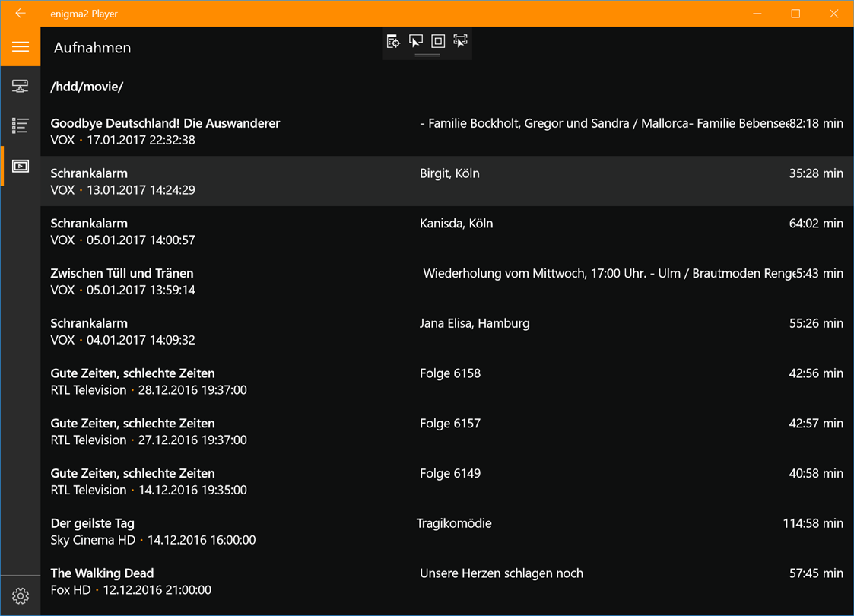Open settings gear in sidebar
This screenshot has width=854, height=616.
coord(21,596)
